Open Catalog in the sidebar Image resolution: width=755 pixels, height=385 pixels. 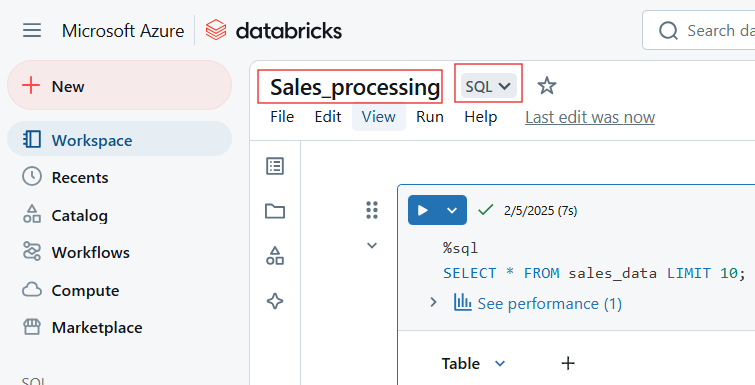pos(79,215)
